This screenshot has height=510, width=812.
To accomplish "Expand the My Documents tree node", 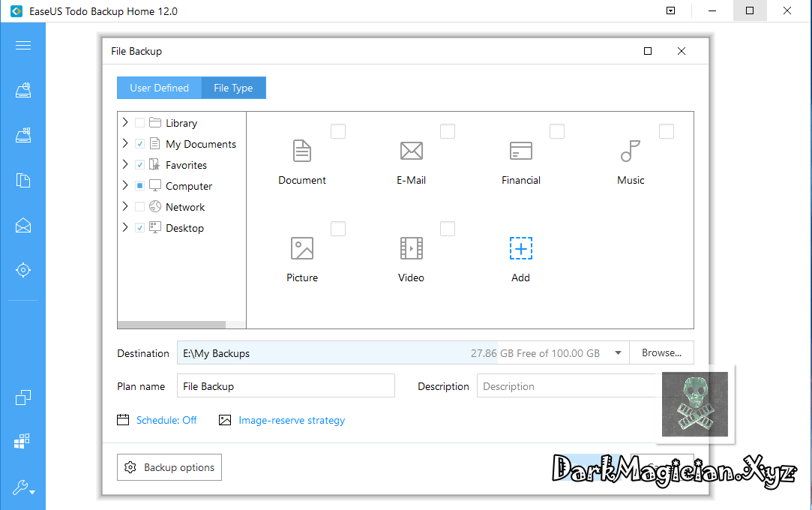I will [124, 143].
